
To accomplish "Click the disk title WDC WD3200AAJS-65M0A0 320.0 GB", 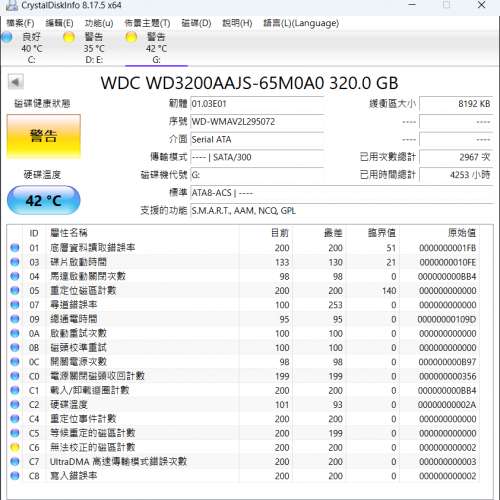I will click(x=249, y=83).
